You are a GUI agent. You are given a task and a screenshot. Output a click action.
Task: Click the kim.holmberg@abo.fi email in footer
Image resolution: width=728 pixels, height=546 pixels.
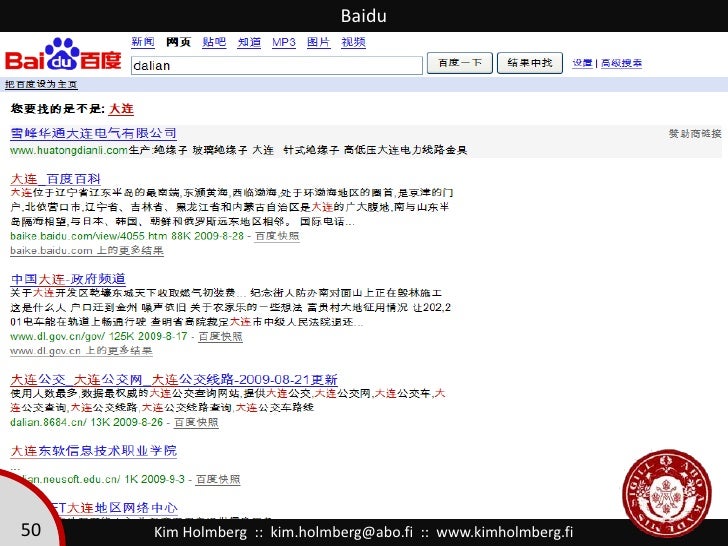pos(341,532)
